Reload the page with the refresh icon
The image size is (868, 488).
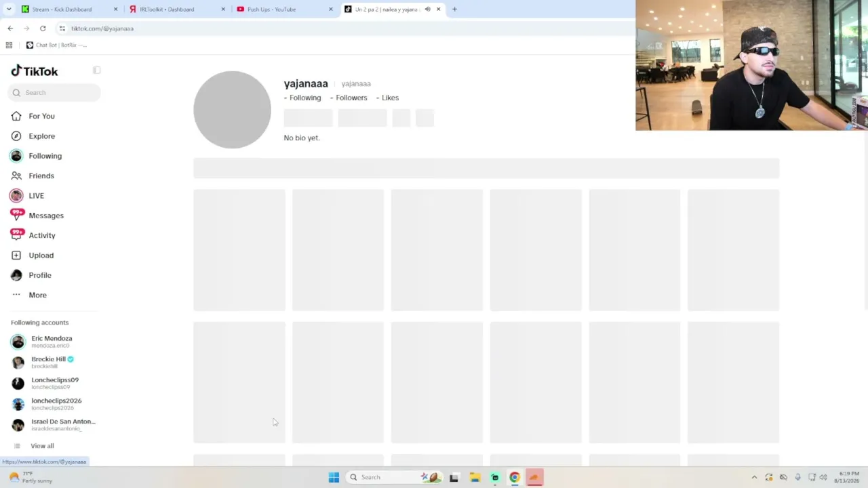43,28
